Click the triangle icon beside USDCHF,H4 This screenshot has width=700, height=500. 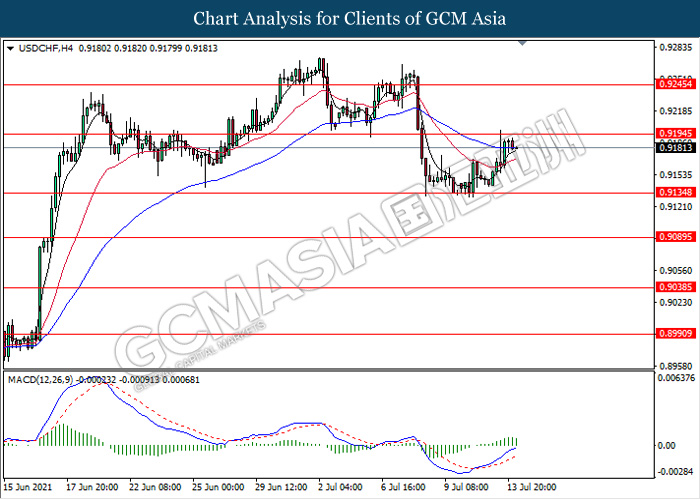tap(10, 47)
